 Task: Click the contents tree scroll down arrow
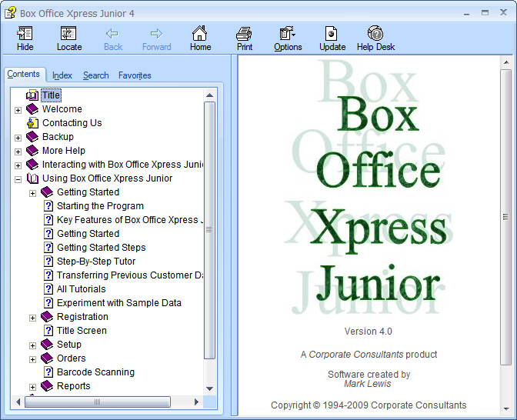point(209,389)
